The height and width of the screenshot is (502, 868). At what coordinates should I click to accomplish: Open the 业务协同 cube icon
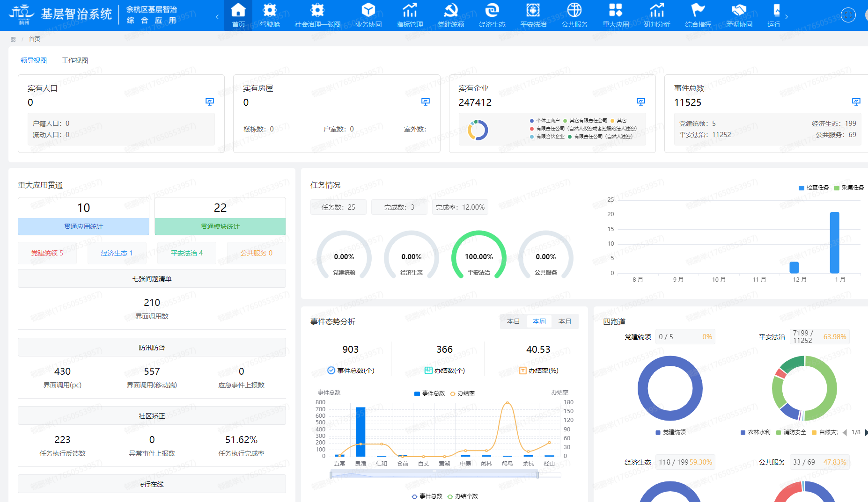click(368, 10)
